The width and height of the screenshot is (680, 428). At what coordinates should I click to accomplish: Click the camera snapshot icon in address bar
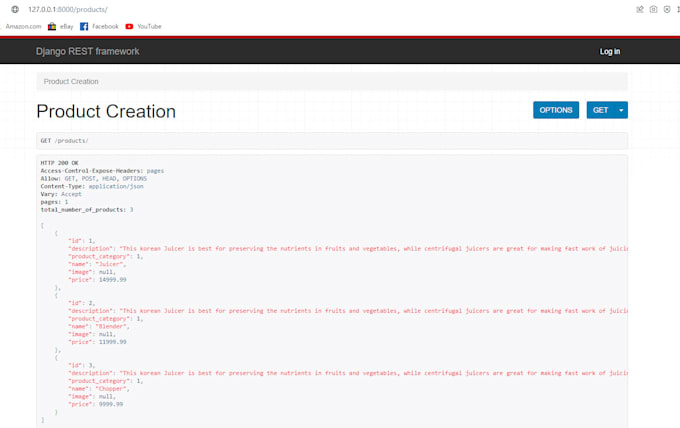pyautogui.click(x=653, y=9)
